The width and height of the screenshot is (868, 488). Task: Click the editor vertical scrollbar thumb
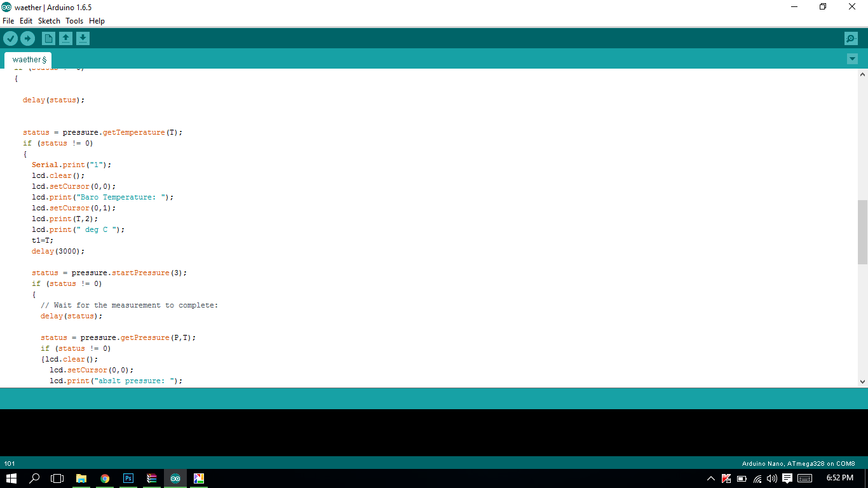(862, 232)
